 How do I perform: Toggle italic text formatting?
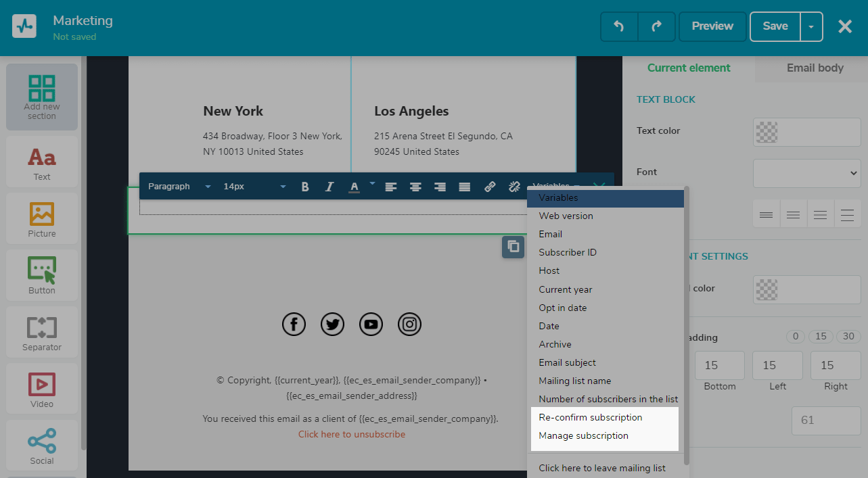click(x=329, y=187)
